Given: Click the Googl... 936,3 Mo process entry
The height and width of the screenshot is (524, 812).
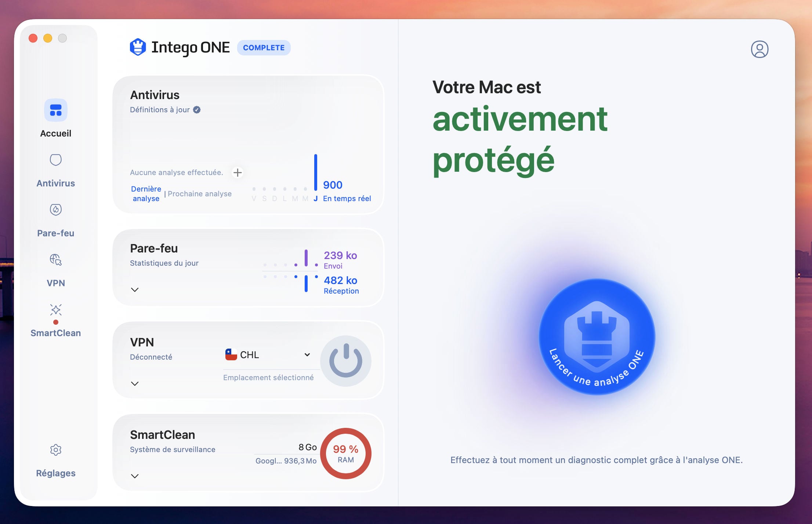Looking at the screenshot, I should tap(286, 461).
